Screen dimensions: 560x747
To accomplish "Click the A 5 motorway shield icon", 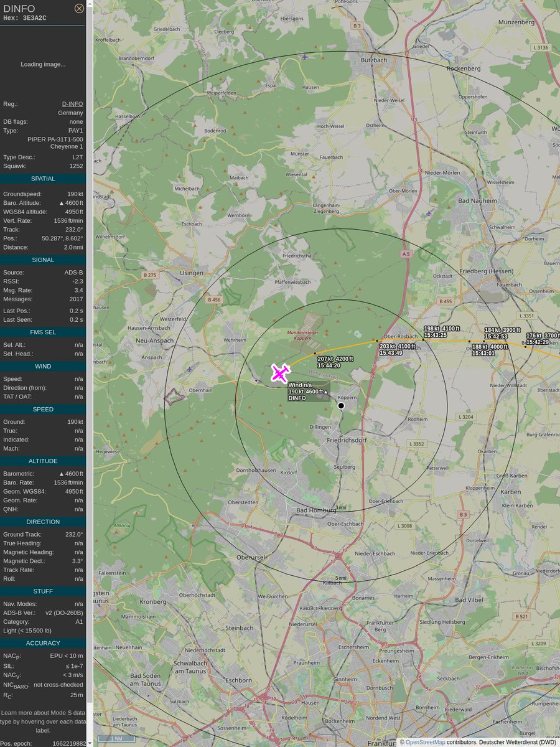I will tap(406, 253).
